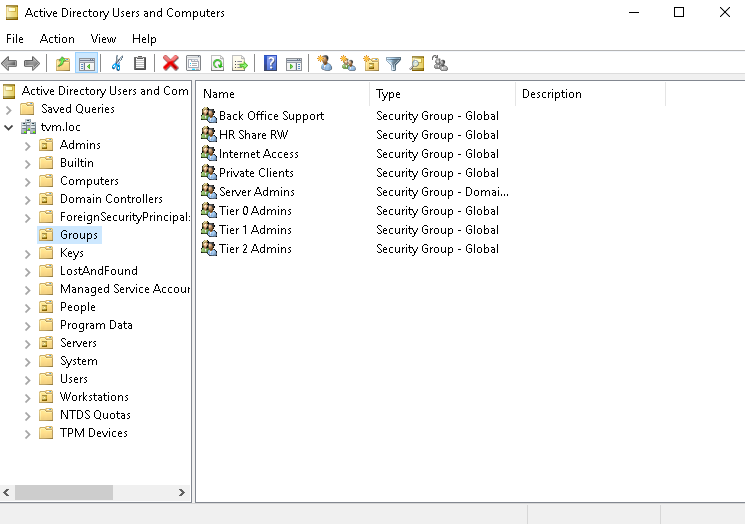Select NTDS Quotas in the tree

point(95,415)
